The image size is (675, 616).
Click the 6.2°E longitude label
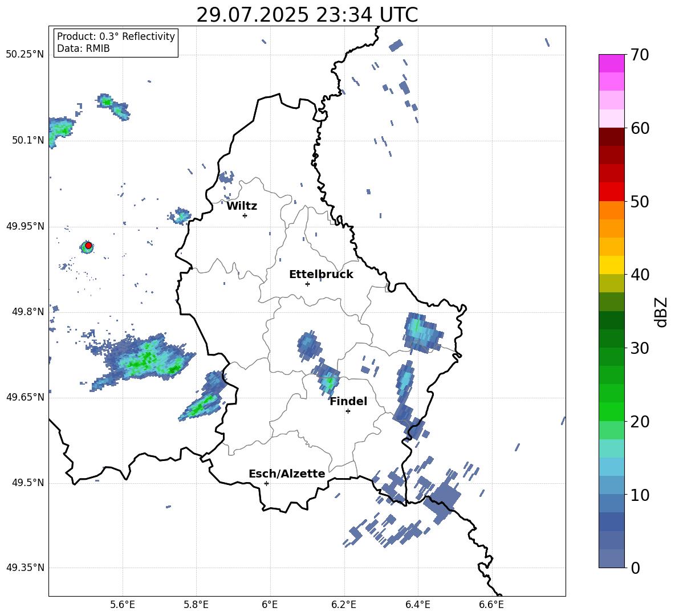click(344, 605)
